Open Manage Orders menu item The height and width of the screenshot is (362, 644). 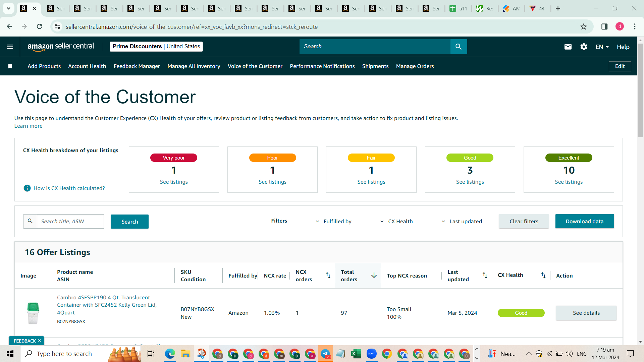click(x=415, y=66)
